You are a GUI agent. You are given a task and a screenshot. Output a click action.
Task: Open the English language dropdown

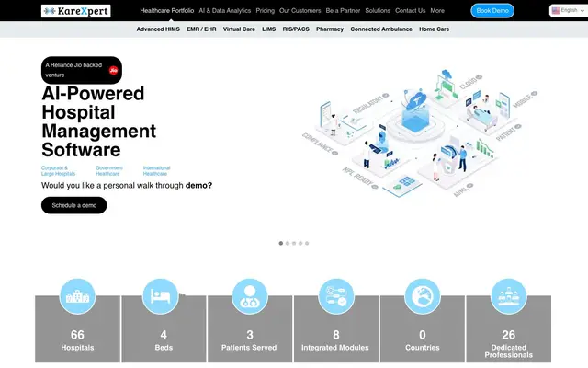click(x=569, y=10)
